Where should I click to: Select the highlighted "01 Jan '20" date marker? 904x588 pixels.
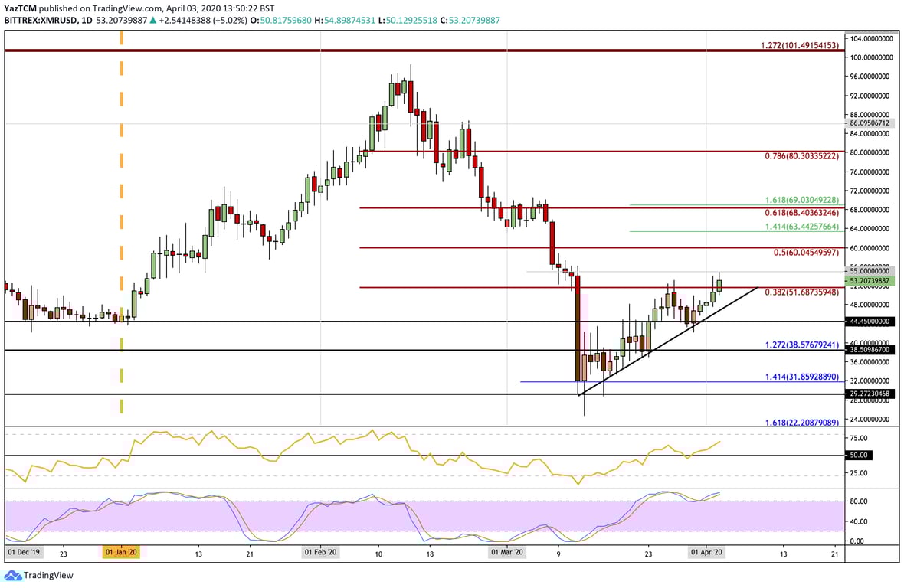(120, 552)
